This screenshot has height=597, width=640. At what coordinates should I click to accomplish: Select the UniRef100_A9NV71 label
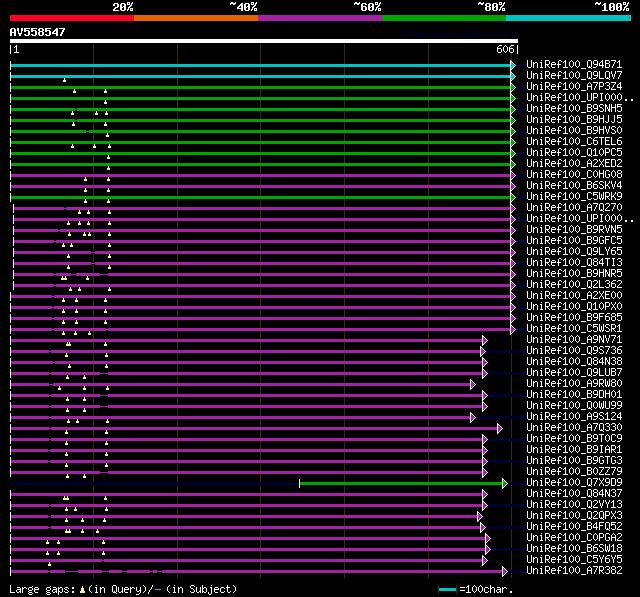(574, 340)
